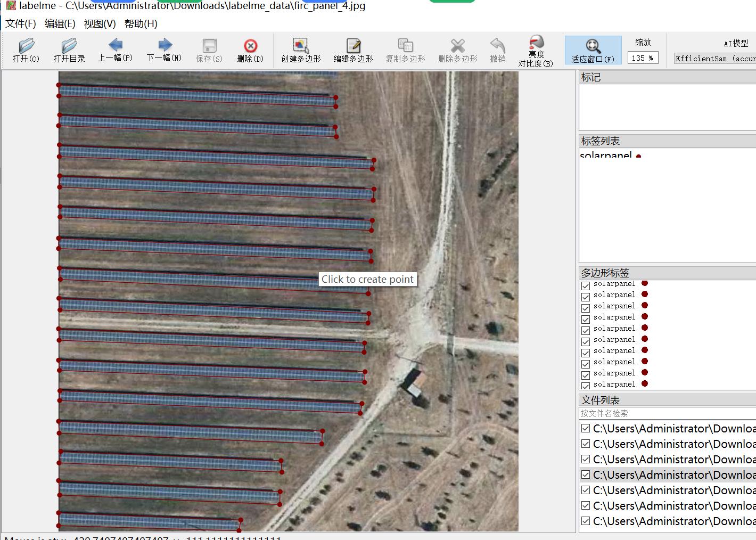Screen dimensions: 756x540
Task: Click the solarpanel red color dot in 标签列表
Action: [638, 157]
